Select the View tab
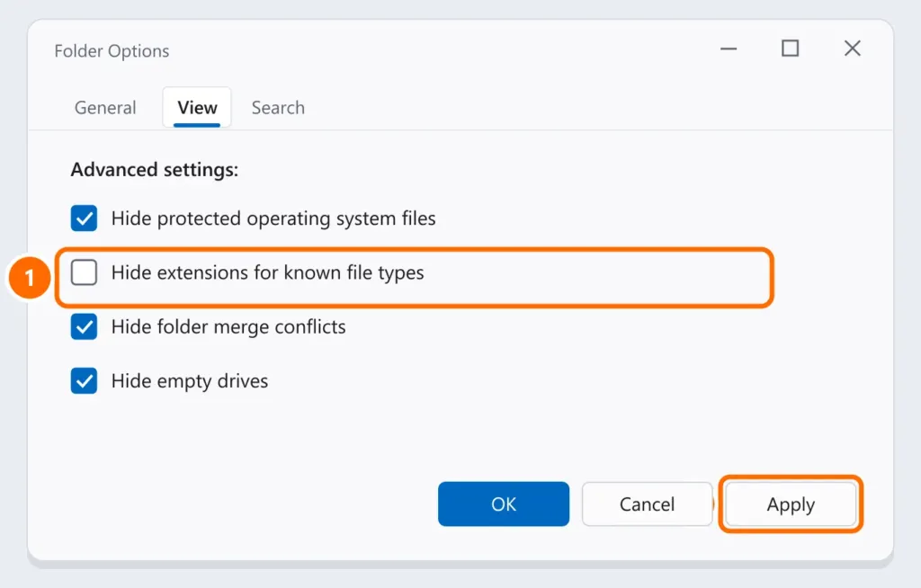 point(197,108)
